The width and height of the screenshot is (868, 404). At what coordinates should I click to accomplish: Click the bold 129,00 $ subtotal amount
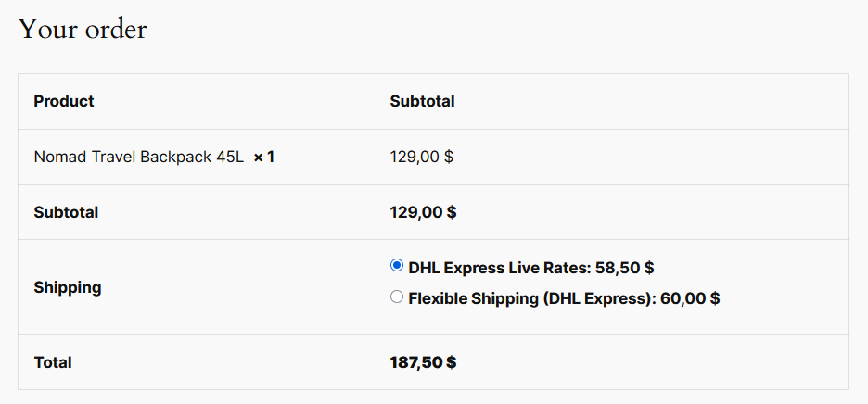pyautogui.click(x=424, y=212)
